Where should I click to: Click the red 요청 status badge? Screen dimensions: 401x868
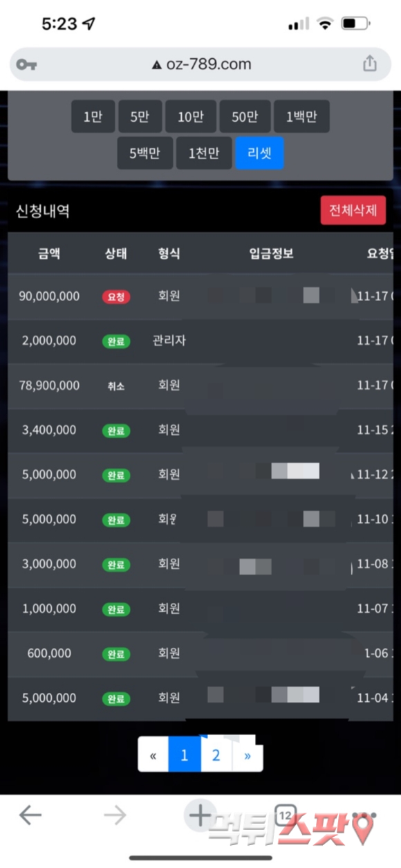[x=116, y=296]
